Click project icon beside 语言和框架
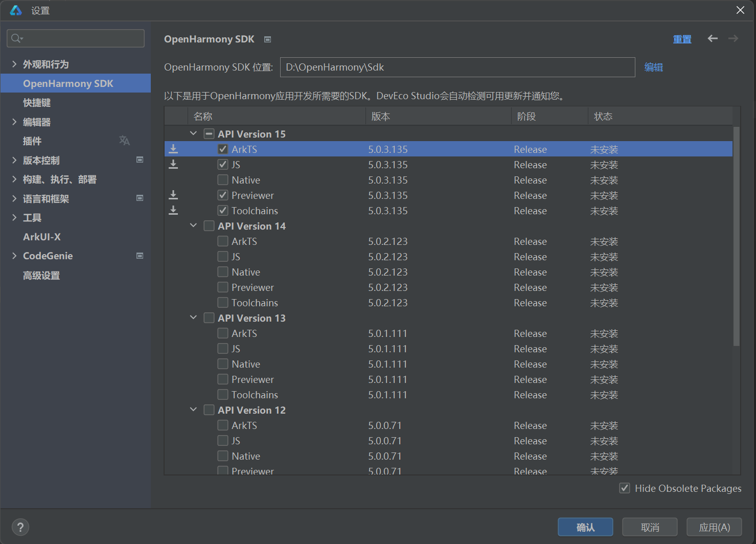This screenshot has width=756, height=544. tap(140, 198)
